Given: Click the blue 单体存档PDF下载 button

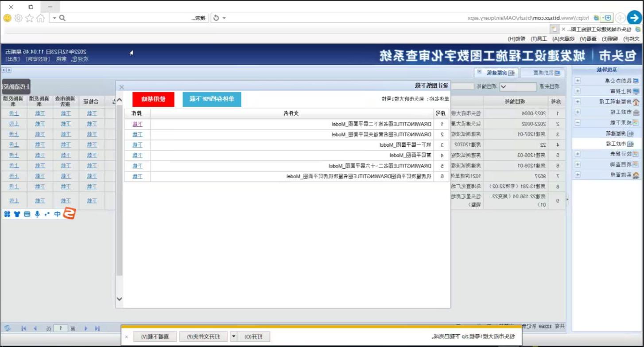Looking at the screenshot, I should pos(212,99).
